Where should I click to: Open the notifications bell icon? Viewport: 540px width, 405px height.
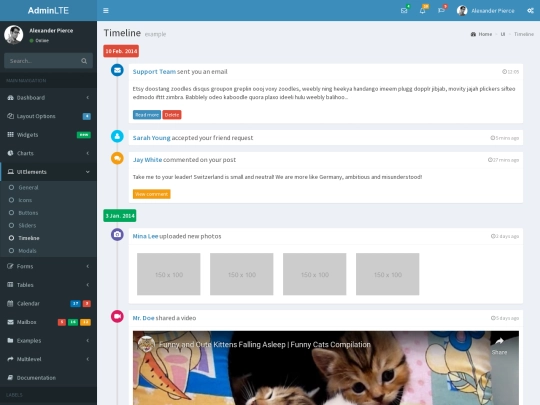pos(422,11)
